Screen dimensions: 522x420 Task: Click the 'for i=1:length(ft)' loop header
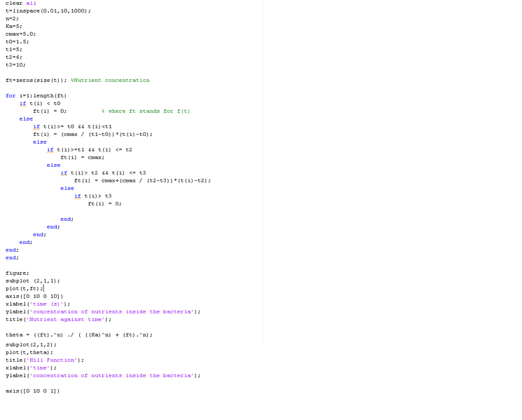point(36,95)
